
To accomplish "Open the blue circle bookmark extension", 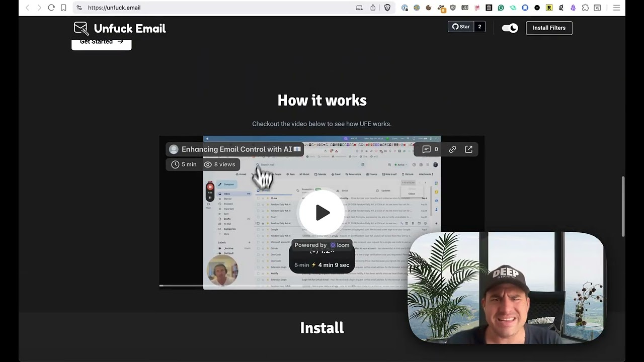I will coord(525,8).
